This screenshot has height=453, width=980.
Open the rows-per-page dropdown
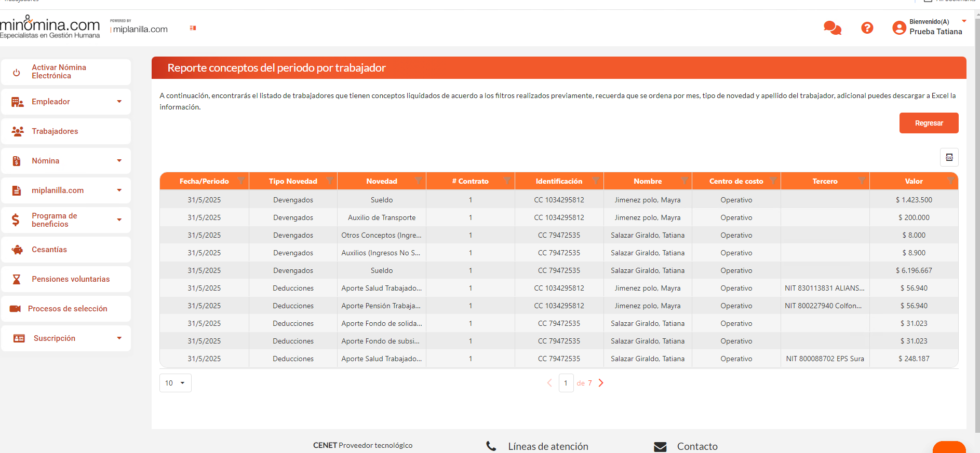(175, 383)
